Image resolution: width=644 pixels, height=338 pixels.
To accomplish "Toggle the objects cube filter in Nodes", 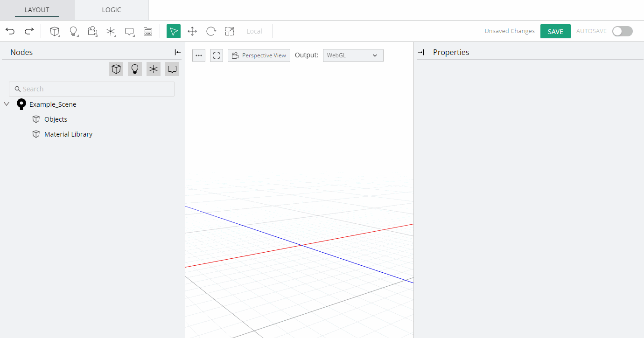I will 116,69.
